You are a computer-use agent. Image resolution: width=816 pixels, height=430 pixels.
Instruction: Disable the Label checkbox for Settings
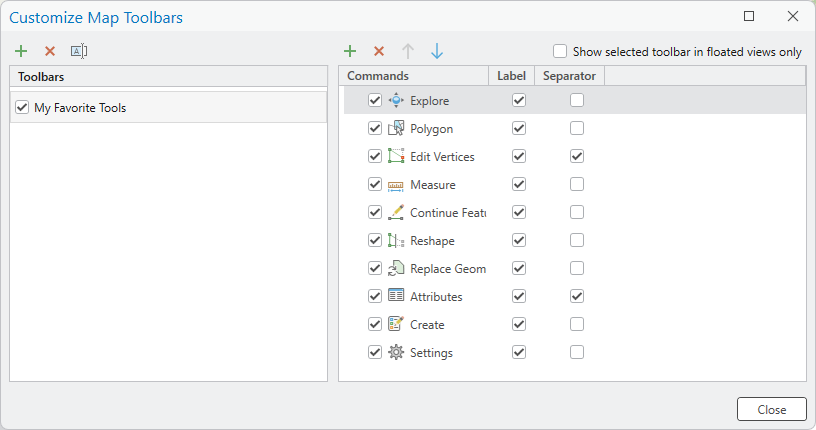519,352
